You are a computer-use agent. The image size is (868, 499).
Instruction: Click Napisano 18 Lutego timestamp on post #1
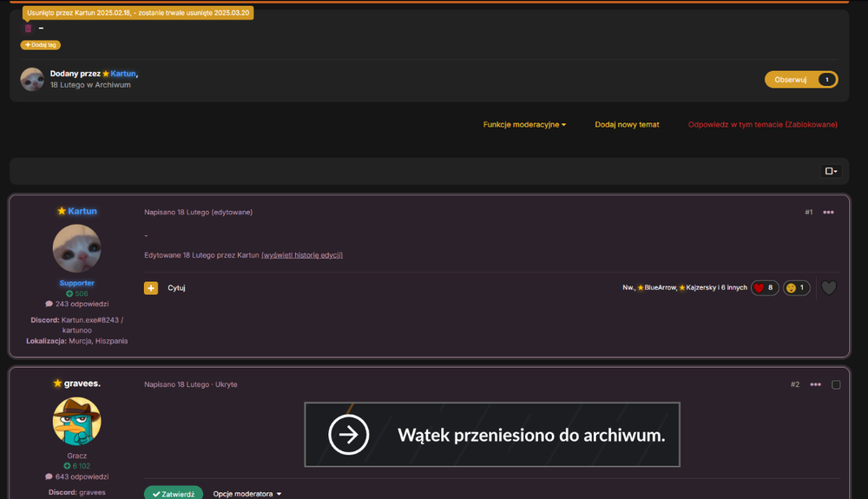176,212
